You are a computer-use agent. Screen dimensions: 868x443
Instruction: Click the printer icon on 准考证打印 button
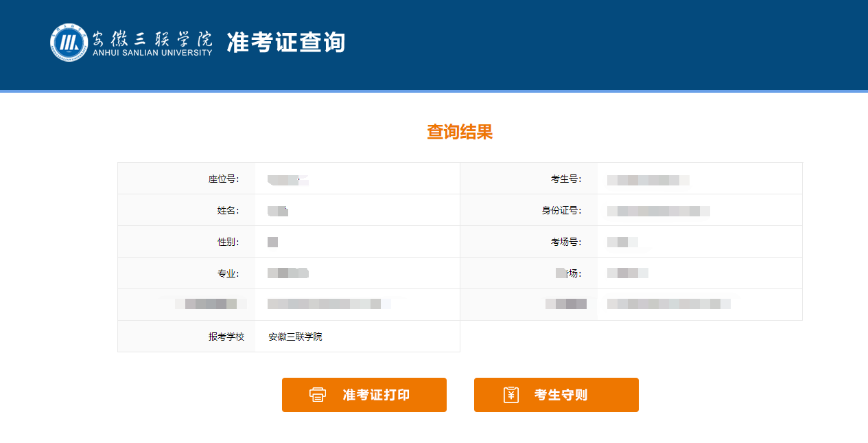click(316, 394)
